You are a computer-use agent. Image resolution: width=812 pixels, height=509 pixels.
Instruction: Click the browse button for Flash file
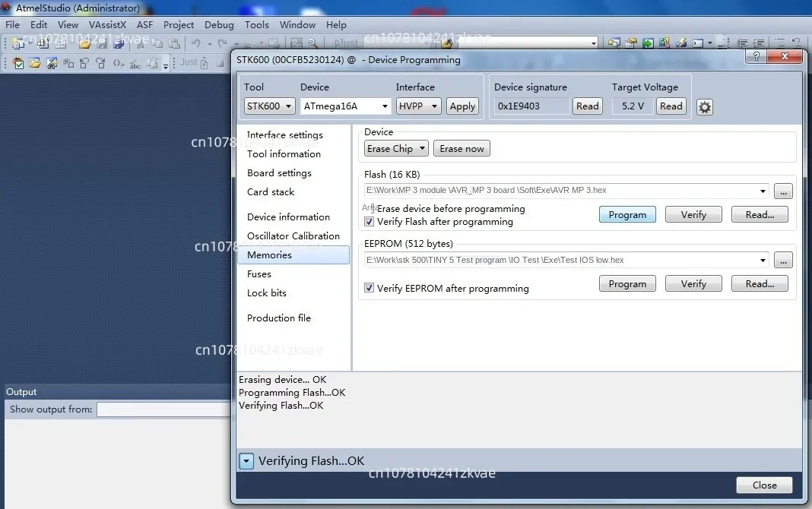tap(783, 191)
